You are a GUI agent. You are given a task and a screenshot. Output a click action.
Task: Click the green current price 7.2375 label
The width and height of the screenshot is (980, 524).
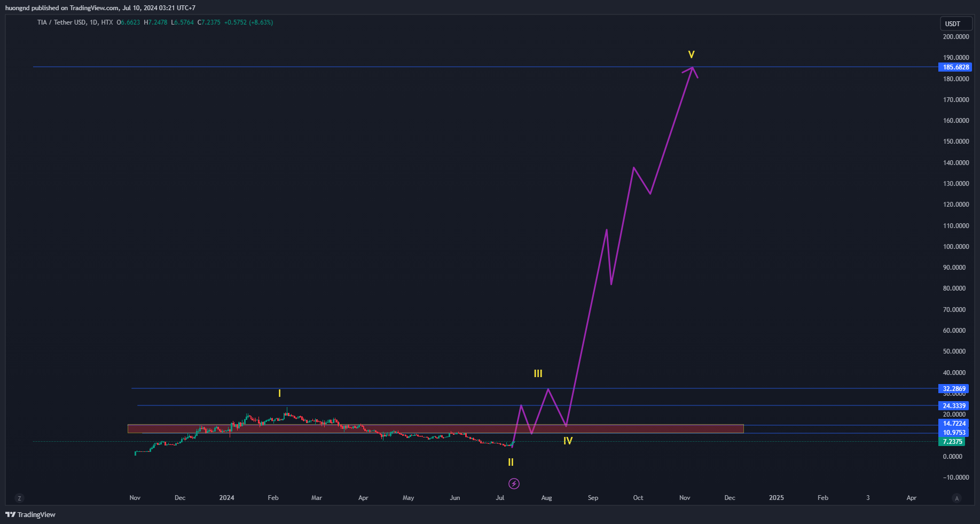click(x=952, y=442)
